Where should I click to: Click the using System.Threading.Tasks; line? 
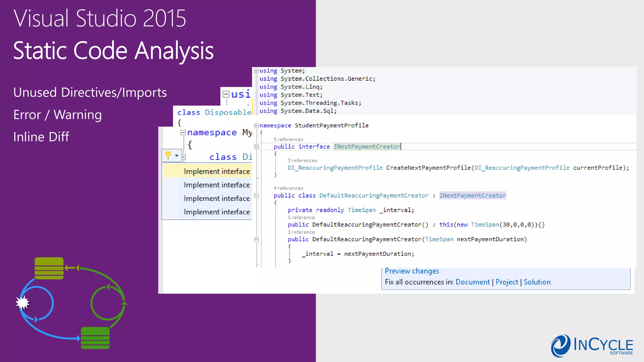(310, 103)
